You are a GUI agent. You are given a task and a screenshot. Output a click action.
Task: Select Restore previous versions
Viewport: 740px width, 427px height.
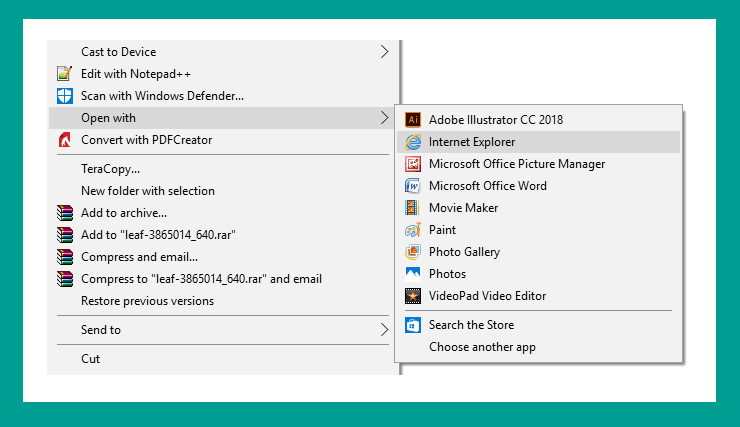(224, 301)
